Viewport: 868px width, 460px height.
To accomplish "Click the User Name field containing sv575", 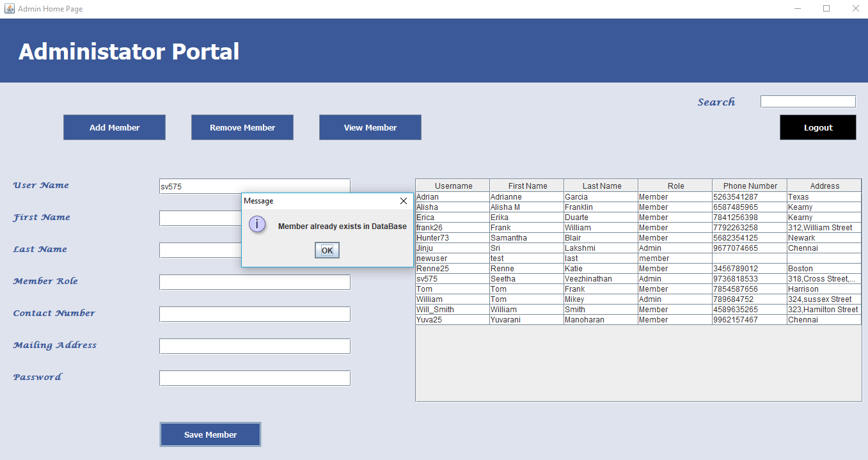I will click(255, 186).
